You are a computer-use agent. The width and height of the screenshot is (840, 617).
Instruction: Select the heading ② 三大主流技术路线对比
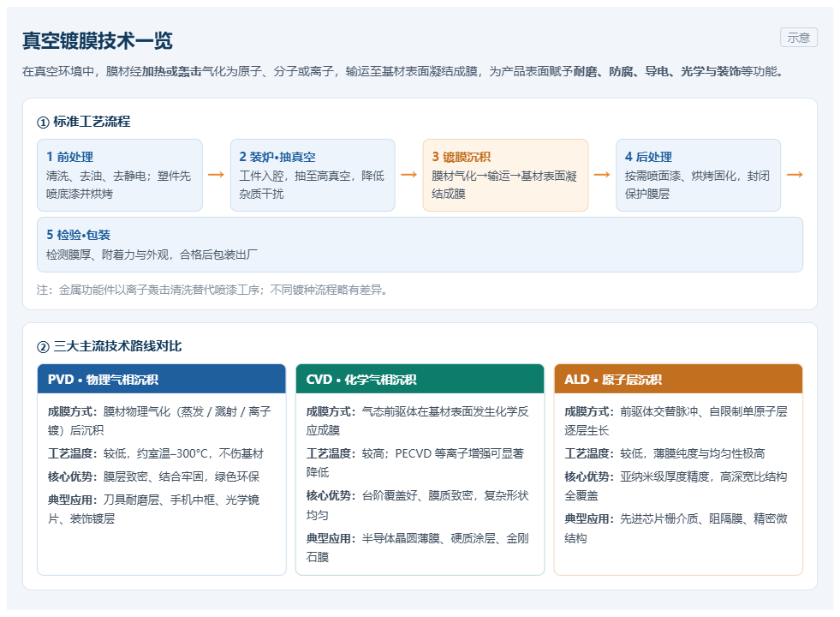tap(110, 346)
